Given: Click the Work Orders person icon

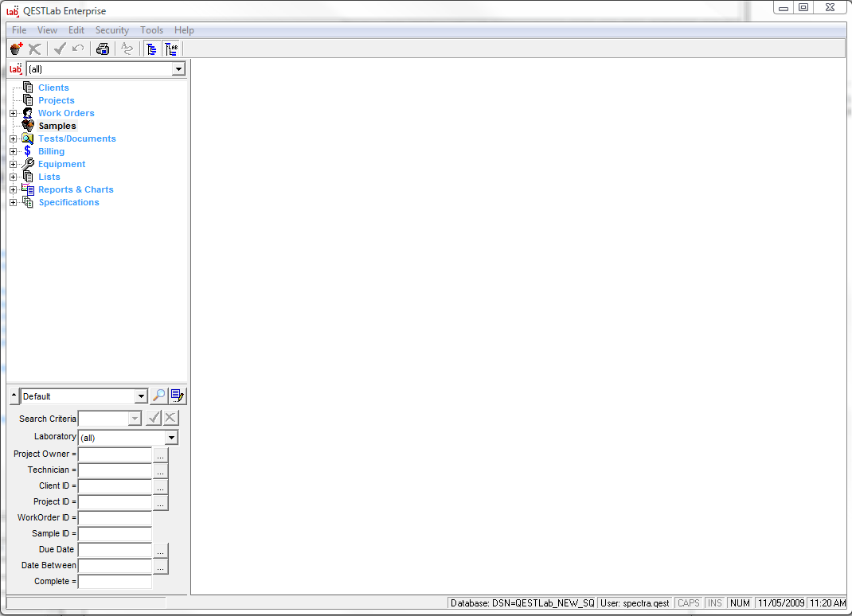Looking at the screenshot, I should (28, 113).
